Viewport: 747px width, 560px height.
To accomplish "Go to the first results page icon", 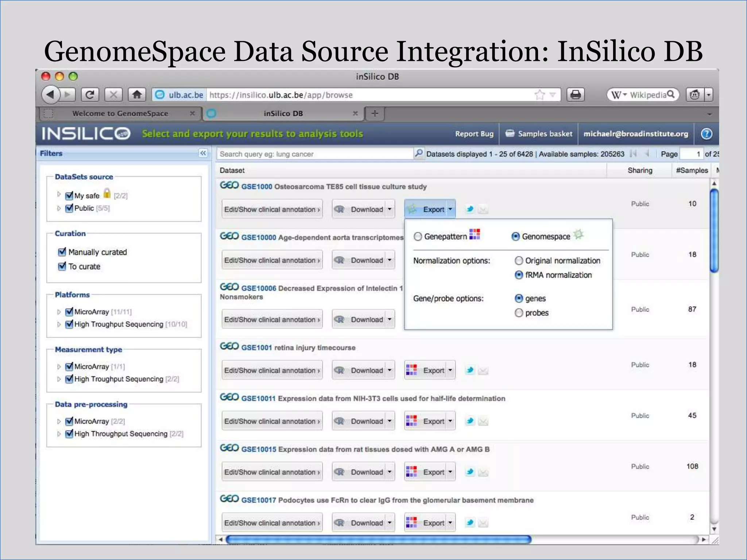I will 633,153.
